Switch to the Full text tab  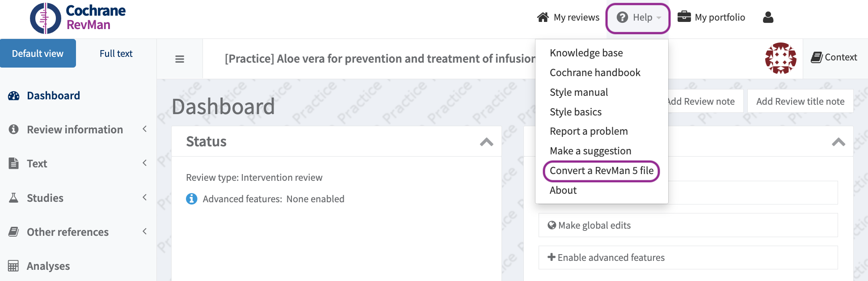point(116,54)
